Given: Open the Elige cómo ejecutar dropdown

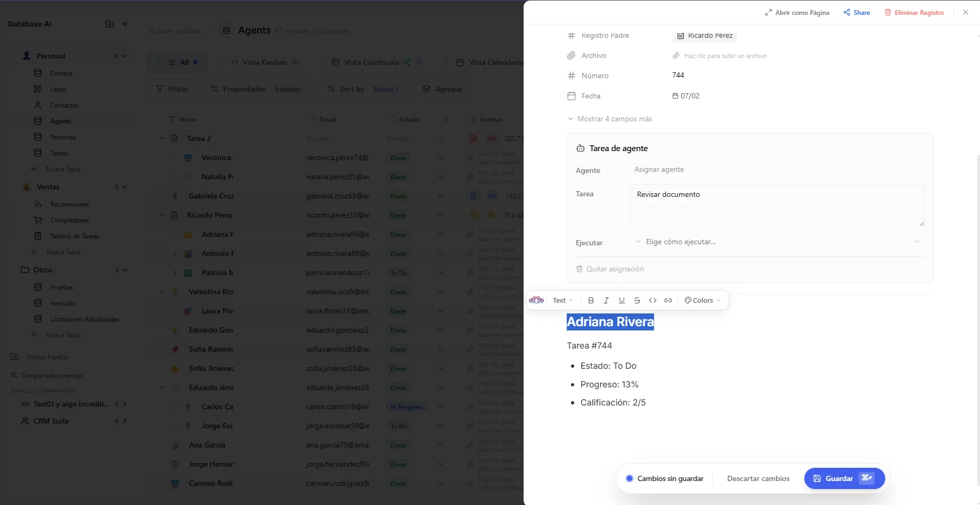Looking at the screenshot, I should coord(777,242).
